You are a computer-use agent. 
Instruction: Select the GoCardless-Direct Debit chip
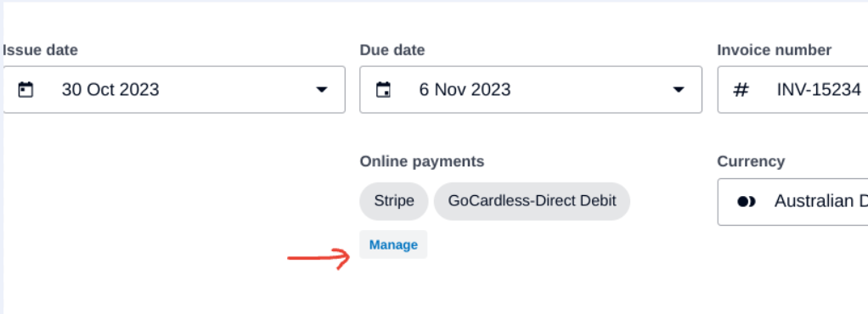pyautogui.click(x=532, y=201)
